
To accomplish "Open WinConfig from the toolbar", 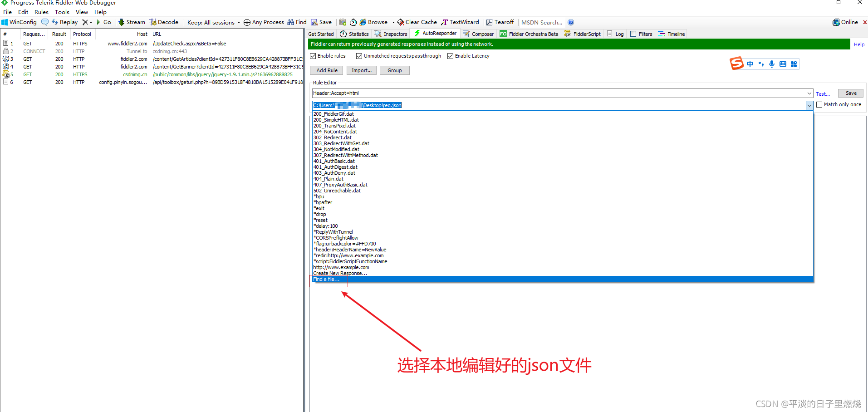I will click(19, 22).
